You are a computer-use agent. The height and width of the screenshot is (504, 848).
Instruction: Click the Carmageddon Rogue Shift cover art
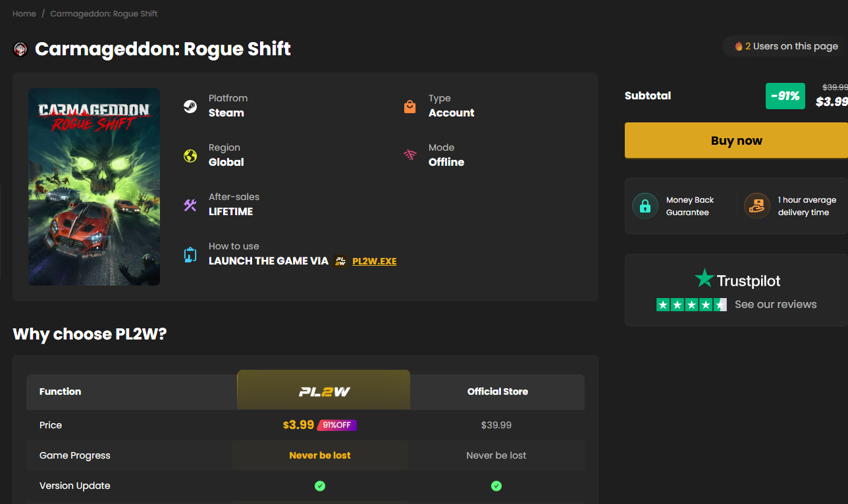(x=94, y=187)
